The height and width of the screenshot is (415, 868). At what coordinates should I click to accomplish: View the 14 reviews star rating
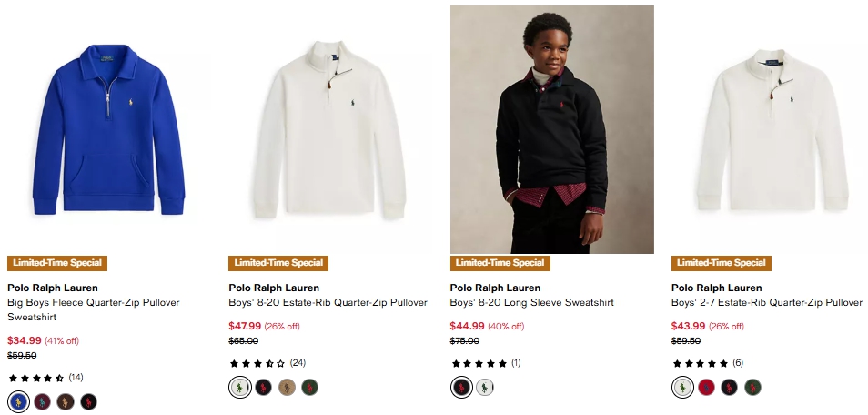pos(36,377)
